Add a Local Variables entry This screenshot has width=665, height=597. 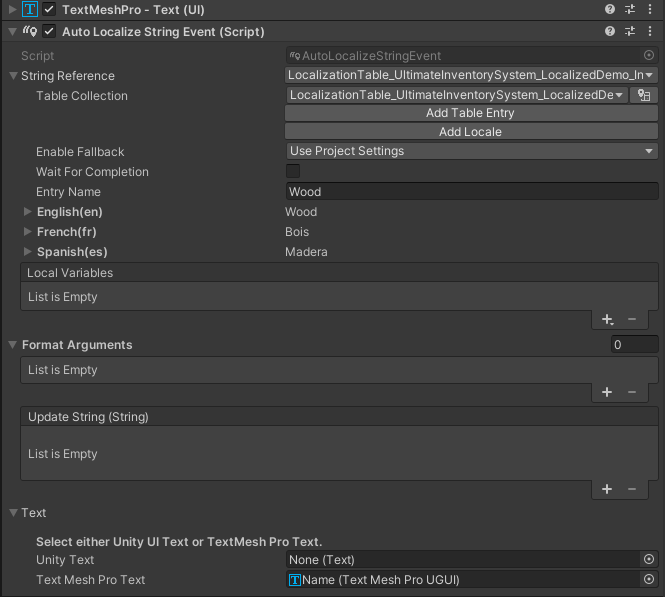[607, 319]
